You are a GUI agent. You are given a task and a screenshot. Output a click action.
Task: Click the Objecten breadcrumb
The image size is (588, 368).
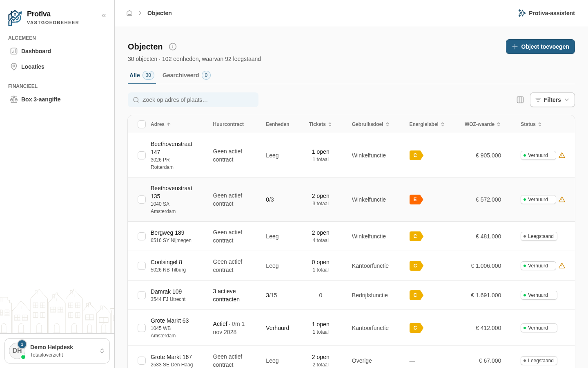pos(160,13)
